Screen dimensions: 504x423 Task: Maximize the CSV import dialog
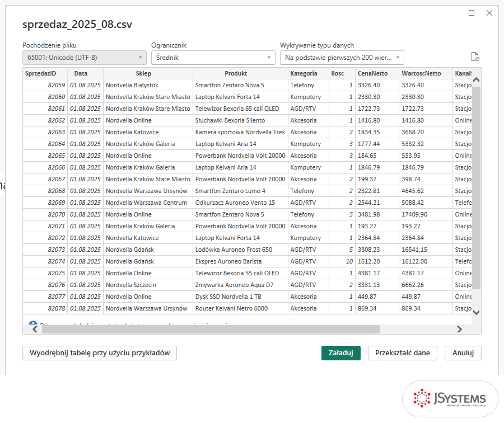[x=472, y=13]
